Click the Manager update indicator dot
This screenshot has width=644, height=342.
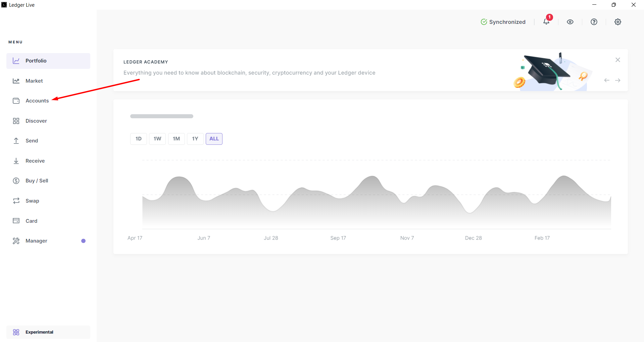tap(84, 241)
